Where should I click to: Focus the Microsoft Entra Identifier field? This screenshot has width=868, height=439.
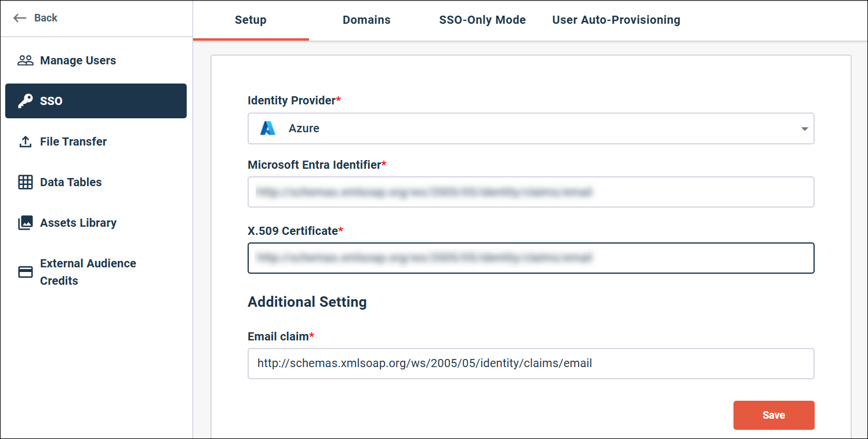click(x=531, y=192)
